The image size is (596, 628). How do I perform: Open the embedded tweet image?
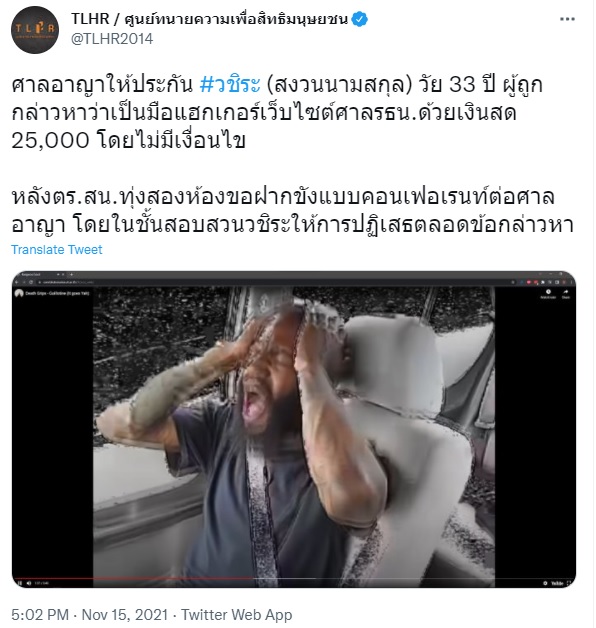[294, 429]
